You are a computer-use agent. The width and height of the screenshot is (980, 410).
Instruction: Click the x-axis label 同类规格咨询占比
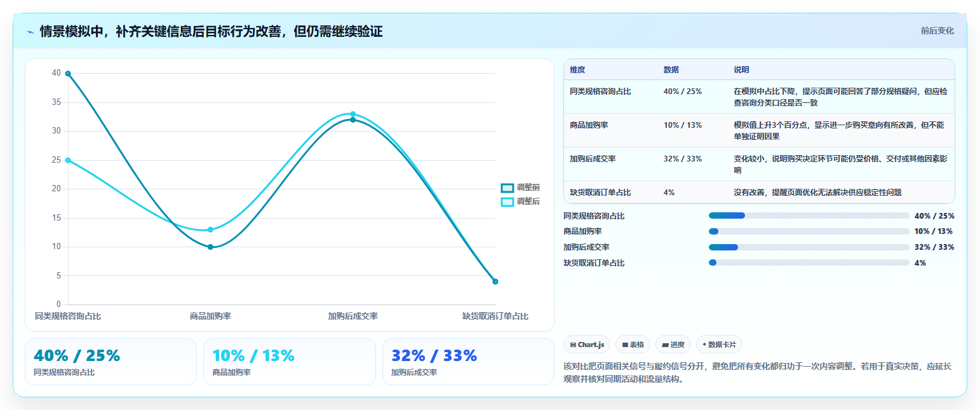tap(68, 316)
